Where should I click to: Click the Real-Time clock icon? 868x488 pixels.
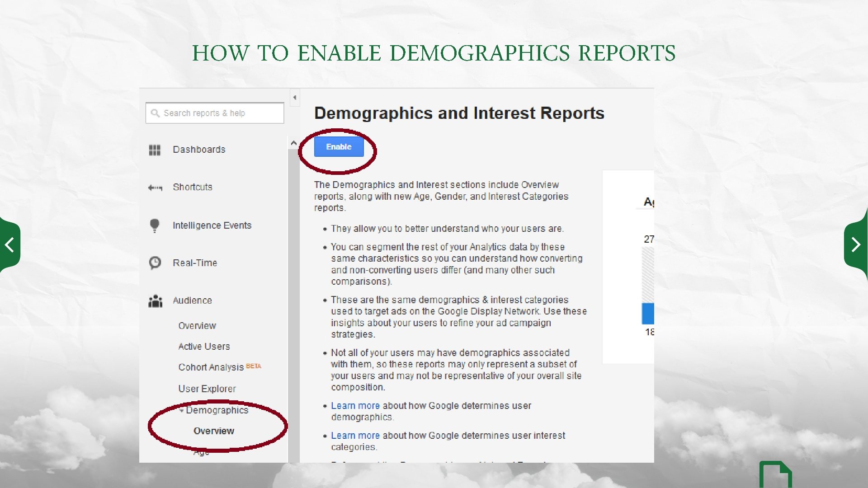pyautogui.click(x=155, y=263)
